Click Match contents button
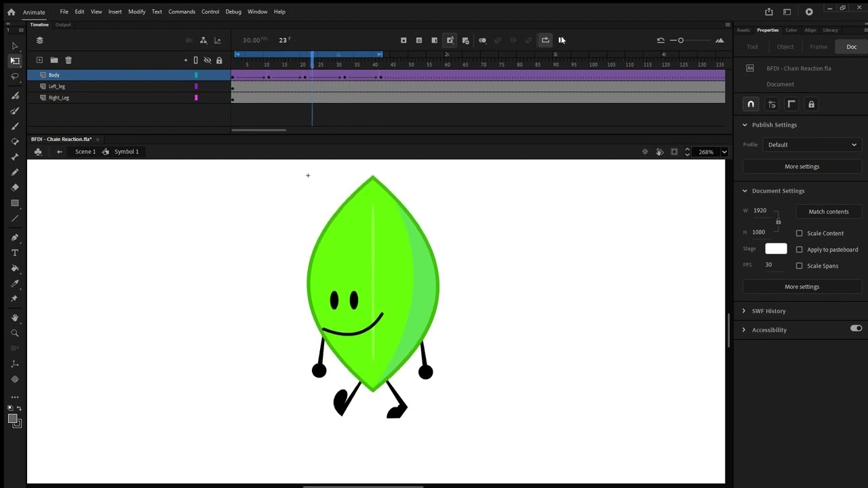Screen dimensions: 868x488 pyautogui.click(x=829, y=211)
